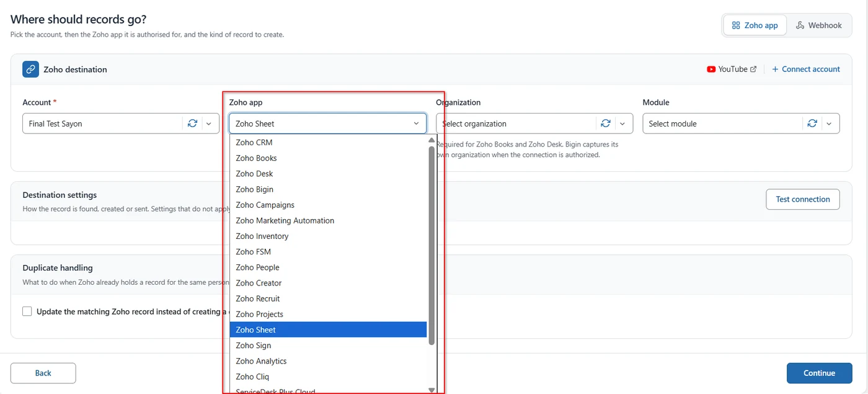Click the Continue button
This screenshot has width=868, height=394.
coord(819,373)
